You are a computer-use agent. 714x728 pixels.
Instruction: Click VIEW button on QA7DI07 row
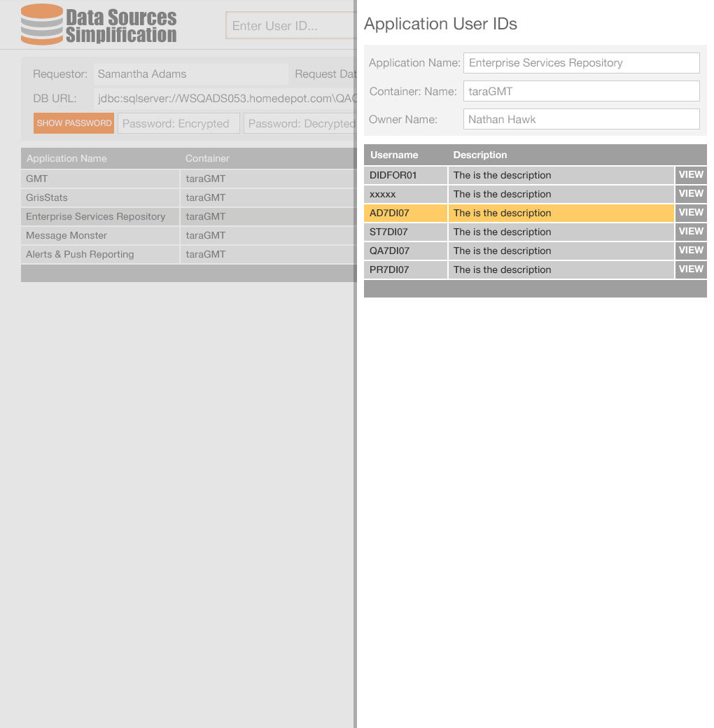click(x=691, y=251)
